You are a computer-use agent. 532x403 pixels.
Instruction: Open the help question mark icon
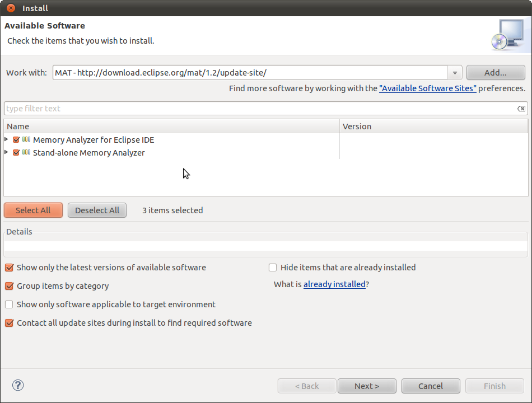coord(18,385)
